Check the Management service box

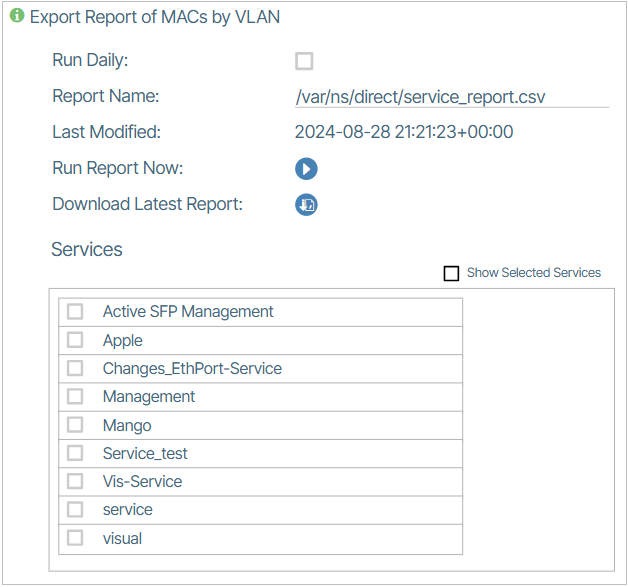coord(75,396)
